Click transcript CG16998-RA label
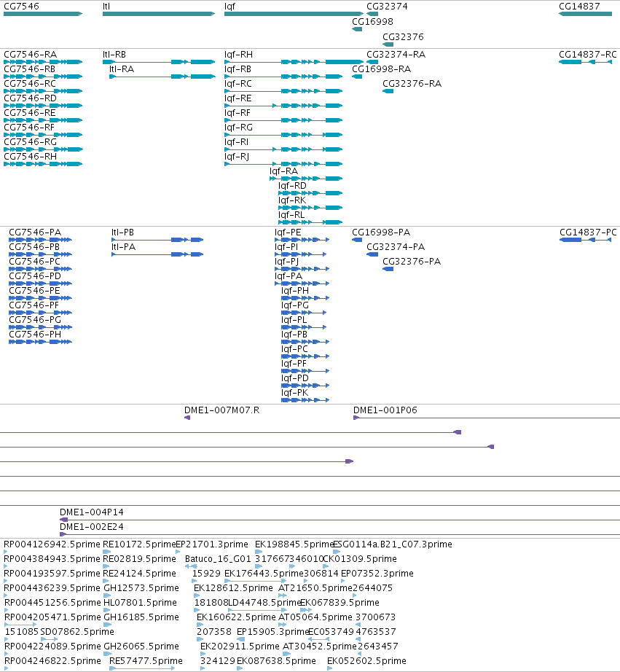Image resolution: width=620 pixels, height=672 pixels. coord(381,69)
